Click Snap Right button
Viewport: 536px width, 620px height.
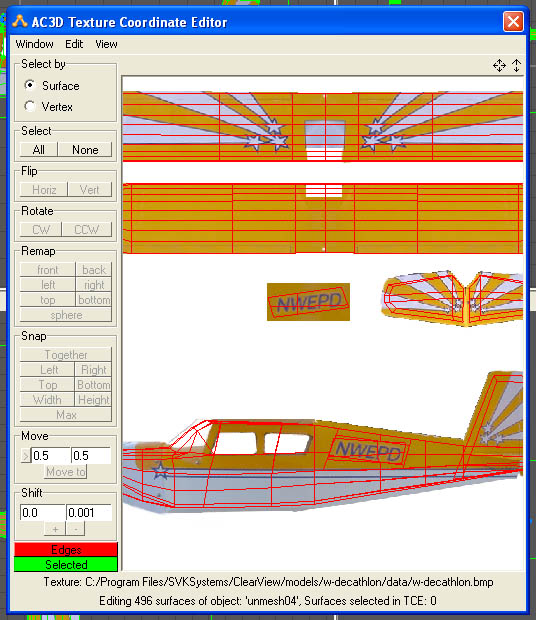coord(93,370)
